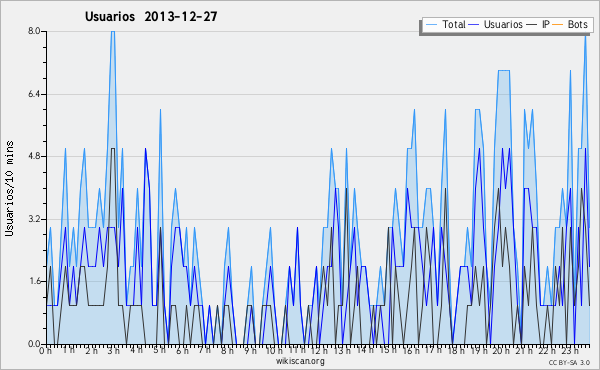The width and height of the screenshot is (600, 370).
Task: Select the 'Total' legend entry
Action: tap(454, 24)
